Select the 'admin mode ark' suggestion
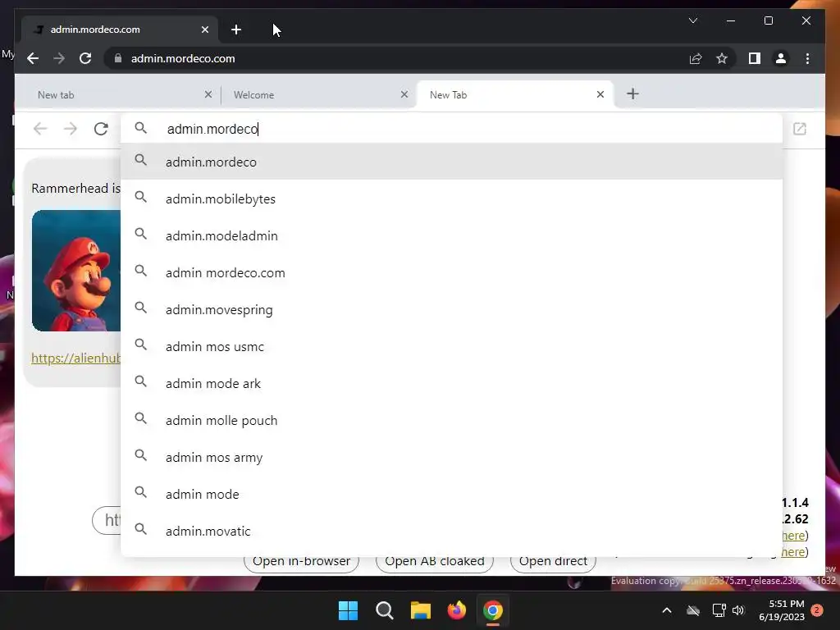This screenshot has width=840, height=630. click(x=451, y=384)
